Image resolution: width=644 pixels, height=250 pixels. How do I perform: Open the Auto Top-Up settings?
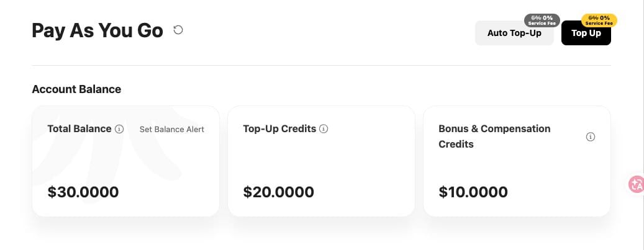514,33
